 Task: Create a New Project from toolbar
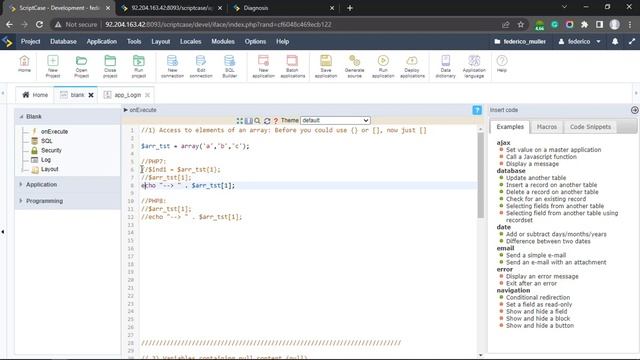coord(53,67)
